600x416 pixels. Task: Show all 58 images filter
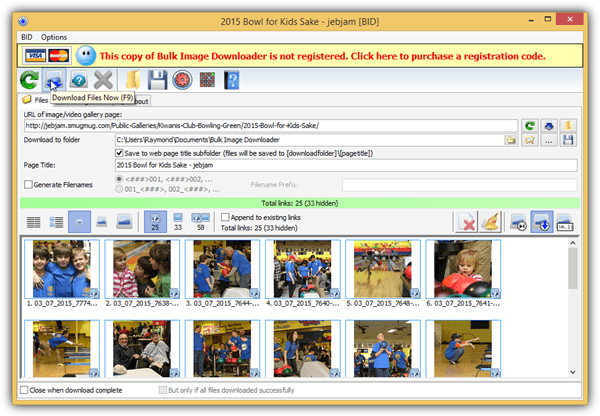point(201,222)
